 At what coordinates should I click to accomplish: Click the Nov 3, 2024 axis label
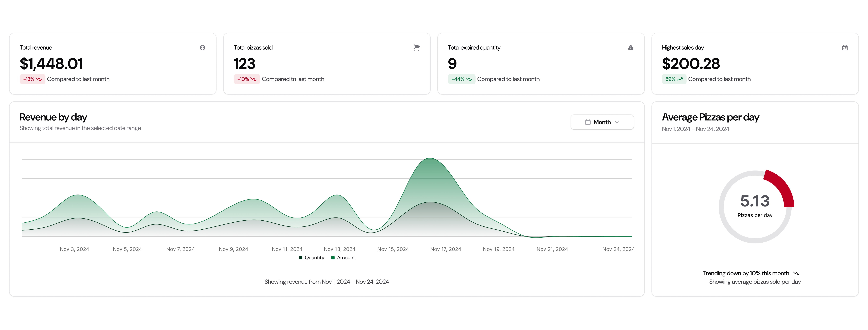tap(74, 249)
